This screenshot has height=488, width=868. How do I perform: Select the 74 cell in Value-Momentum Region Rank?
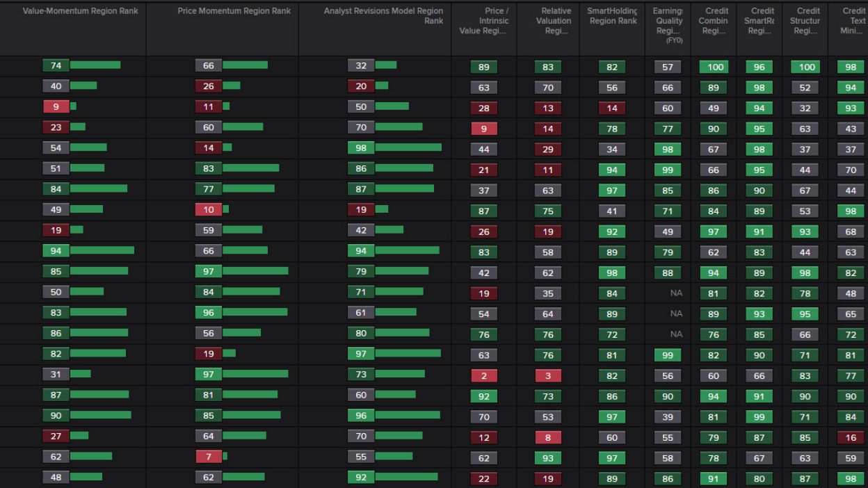coord(56,65)
